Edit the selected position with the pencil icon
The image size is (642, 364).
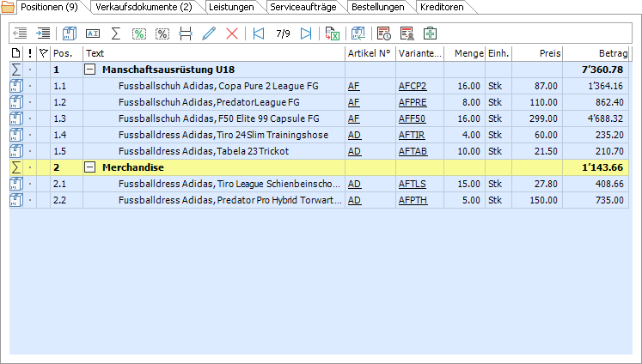coord(209,33)
